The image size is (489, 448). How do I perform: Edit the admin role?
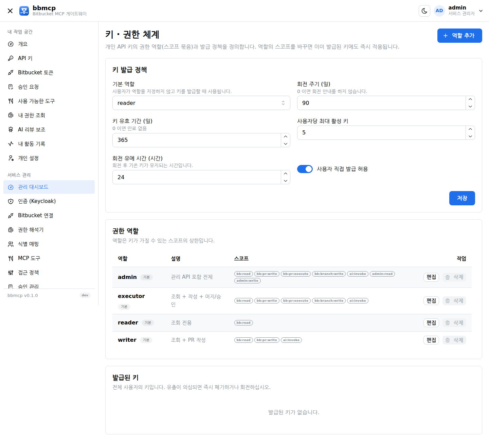point(431,277)
